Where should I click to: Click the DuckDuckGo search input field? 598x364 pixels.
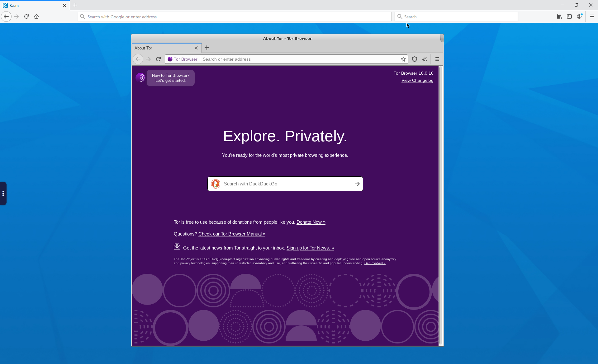(285, 184)
